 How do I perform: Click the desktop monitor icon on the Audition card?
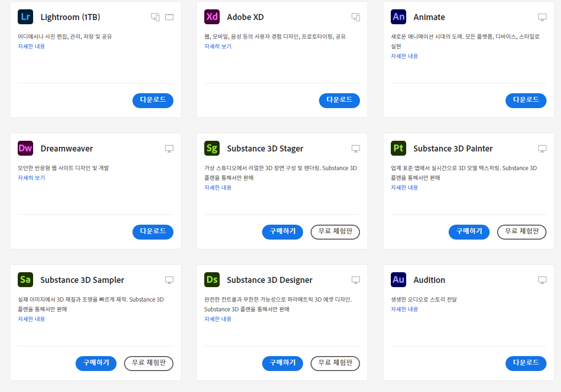(542, 280)
